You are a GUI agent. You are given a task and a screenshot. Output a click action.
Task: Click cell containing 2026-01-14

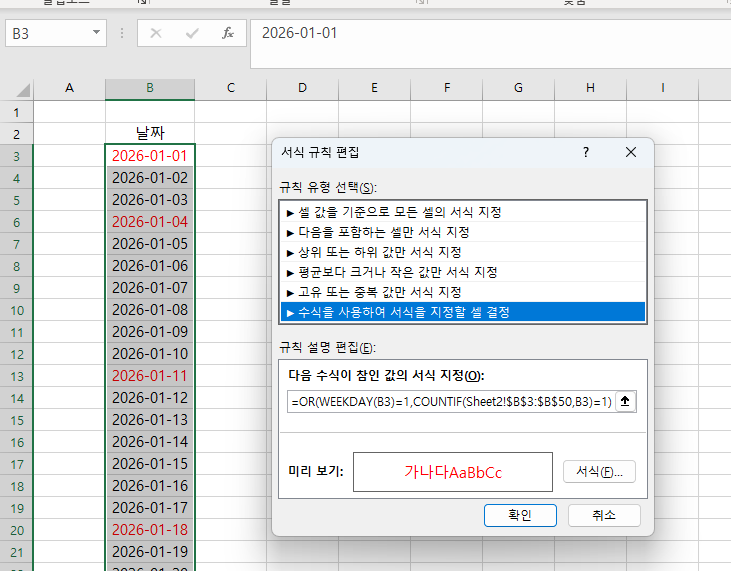tap(150, 442)
